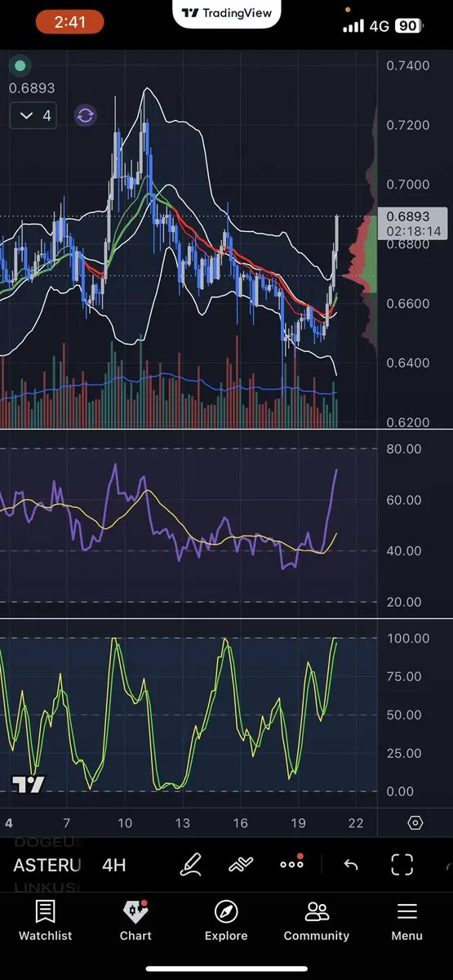Viewport: 453px width, 980px height.
Task: Tap the 100.00 stochastic axis label
Action: coord(407,638)
